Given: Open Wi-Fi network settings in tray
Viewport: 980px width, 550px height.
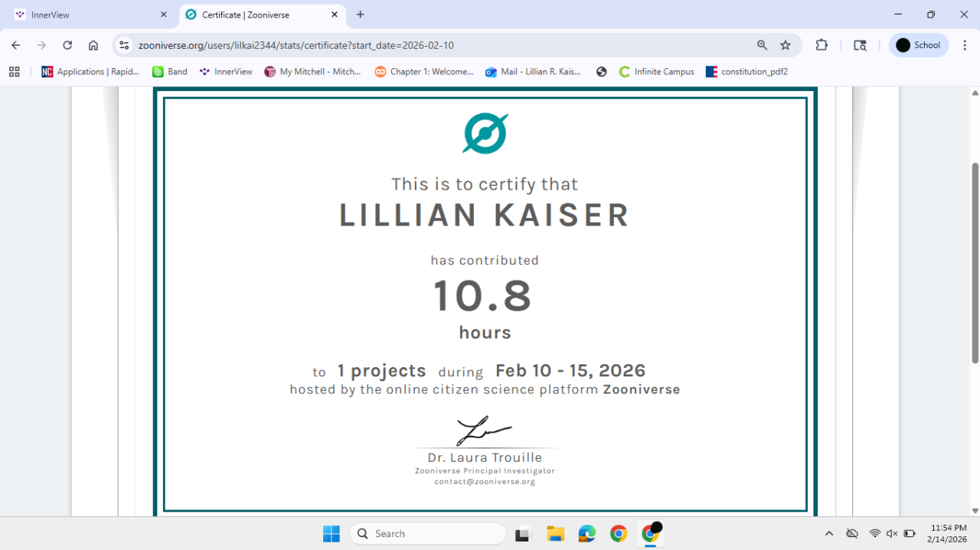Looking at the screenshot, I should 874,534.
